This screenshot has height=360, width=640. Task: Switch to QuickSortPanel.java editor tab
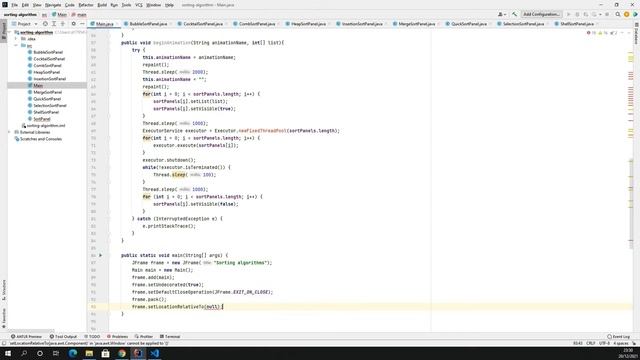(x=469, y=24)
